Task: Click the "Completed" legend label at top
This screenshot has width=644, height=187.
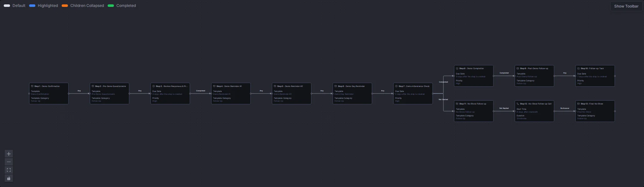Action: [126, 6]
